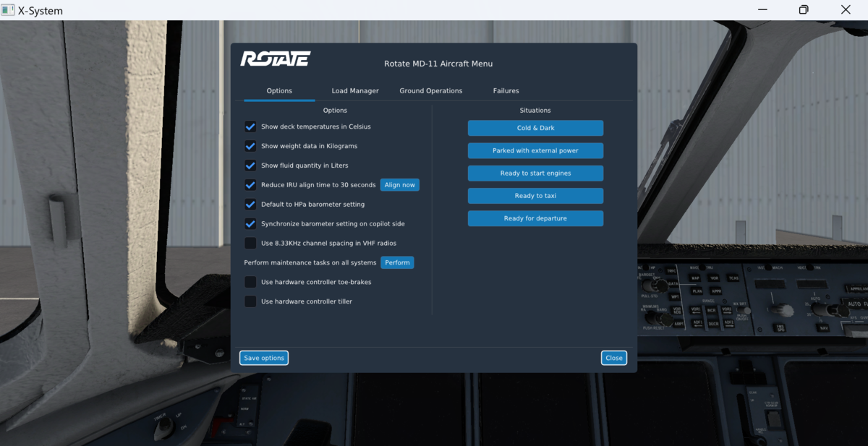Image resolution: width=868 pixels, height=446 pixels.
Task: Enable 8.33KHz channel spacing in VHF radios
Action: pos(250,243)
